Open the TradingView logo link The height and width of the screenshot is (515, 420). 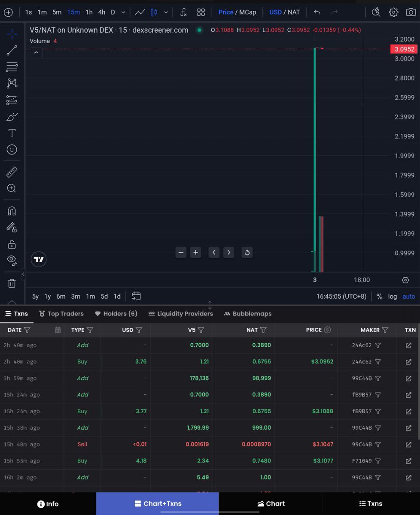39,259
